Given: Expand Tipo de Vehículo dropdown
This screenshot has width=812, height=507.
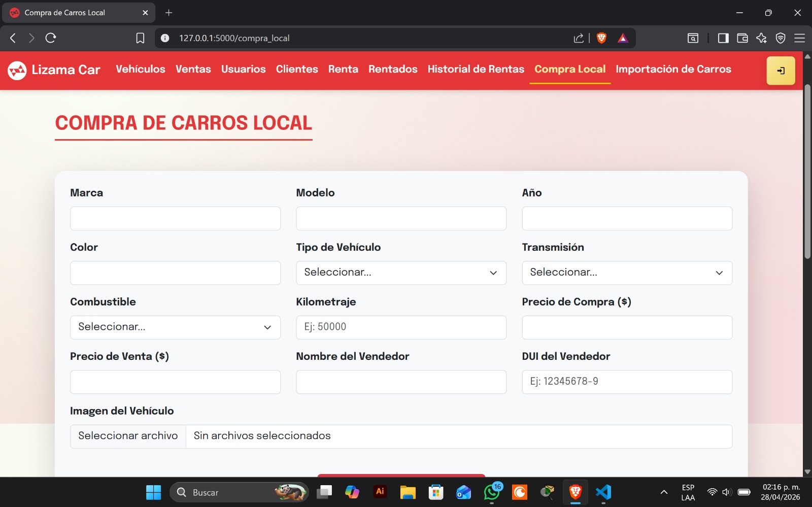Looking at the screenshot, I should (401, 273).
